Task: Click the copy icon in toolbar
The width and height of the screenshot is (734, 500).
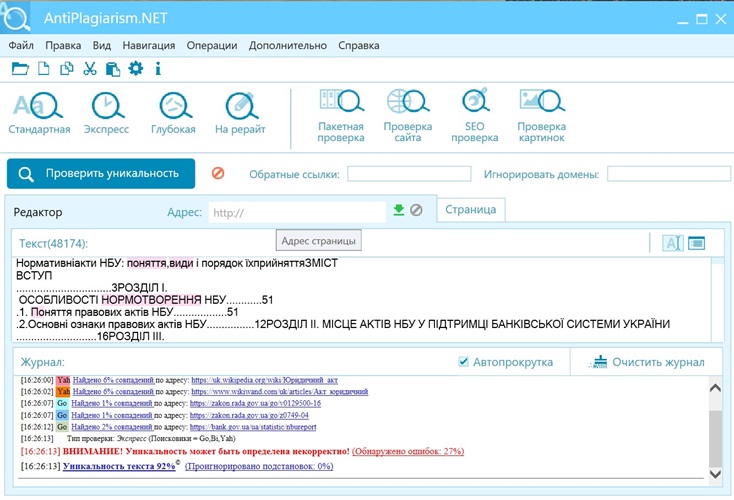Action: (x=66, y=69)
